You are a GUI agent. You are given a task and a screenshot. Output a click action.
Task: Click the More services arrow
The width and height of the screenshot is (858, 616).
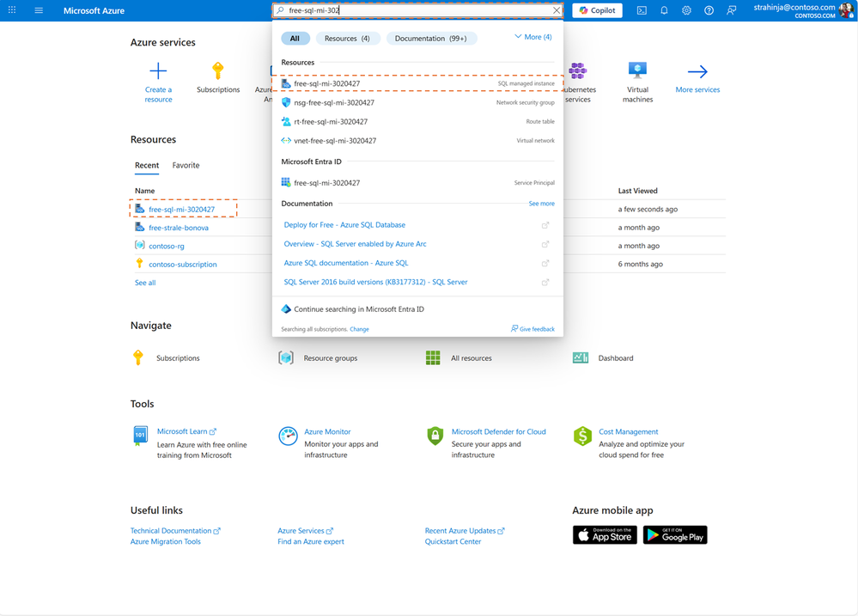[697, 71]
